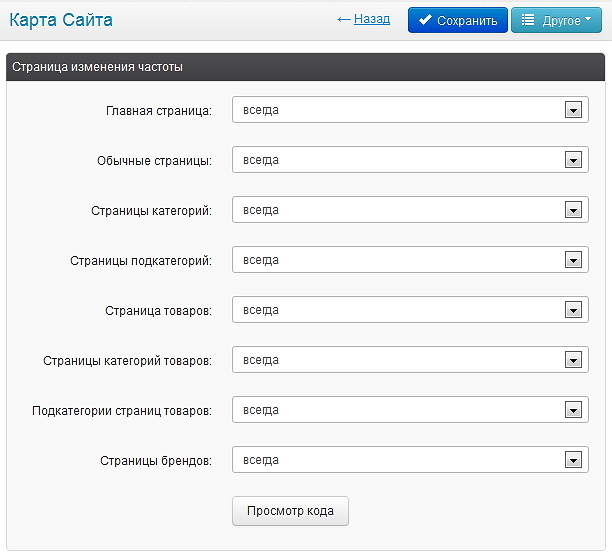Click dropdown arrow for Страницы подкатегорий
612x557 pixels.
click(x=573, y=260)
